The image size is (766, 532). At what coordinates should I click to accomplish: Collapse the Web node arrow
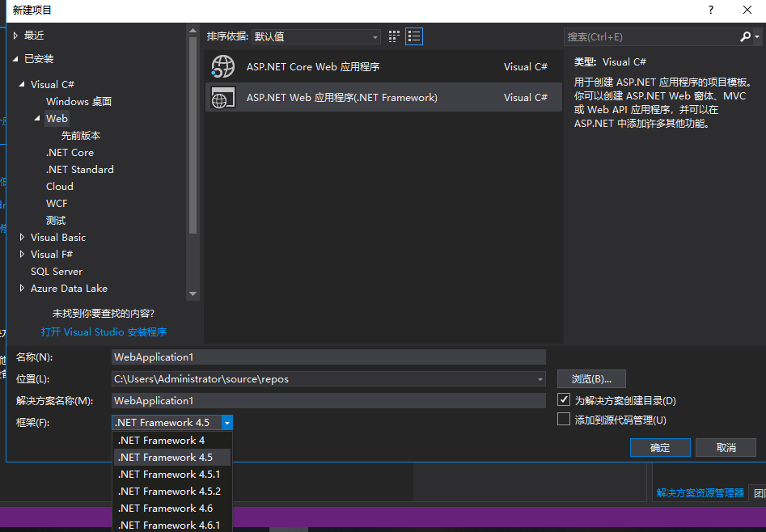click(x=37, y=118)
